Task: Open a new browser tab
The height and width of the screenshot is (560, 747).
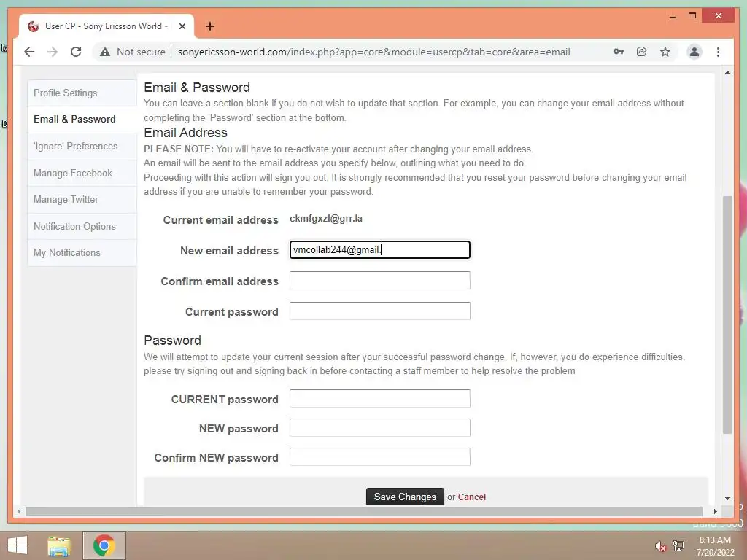Action: 209,26
